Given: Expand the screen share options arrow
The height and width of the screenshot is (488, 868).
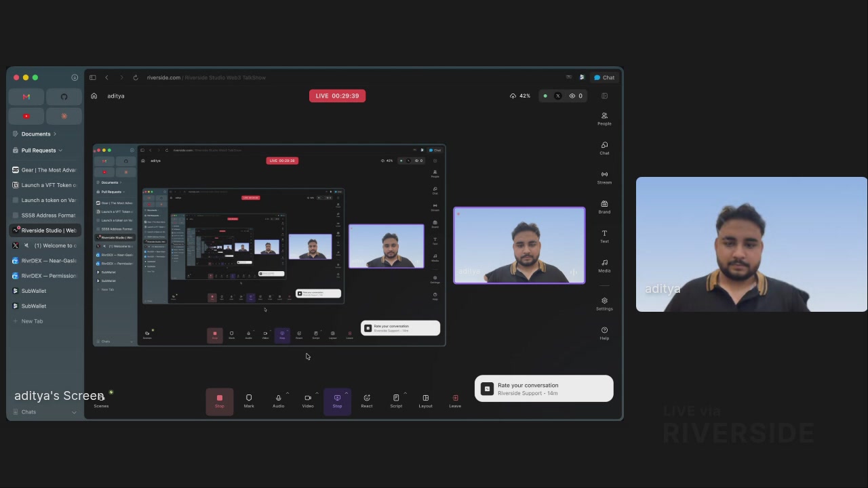Looking at the screenshot, I should (x=346, y=393).
